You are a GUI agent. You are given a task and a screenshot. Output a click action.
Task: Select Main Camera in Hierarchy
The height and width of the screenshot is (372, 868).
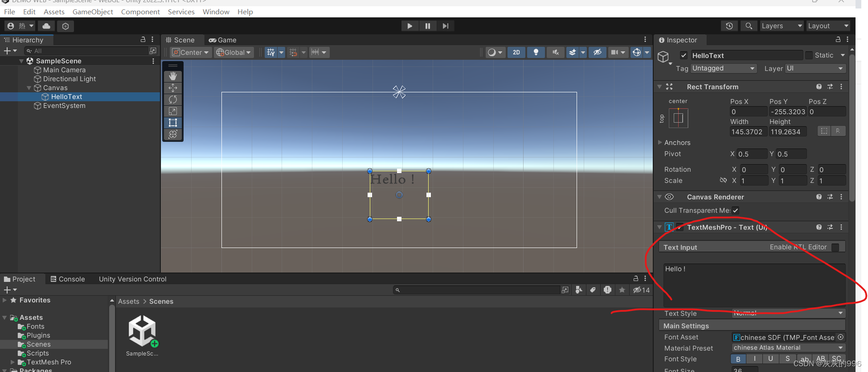(64, 70)
